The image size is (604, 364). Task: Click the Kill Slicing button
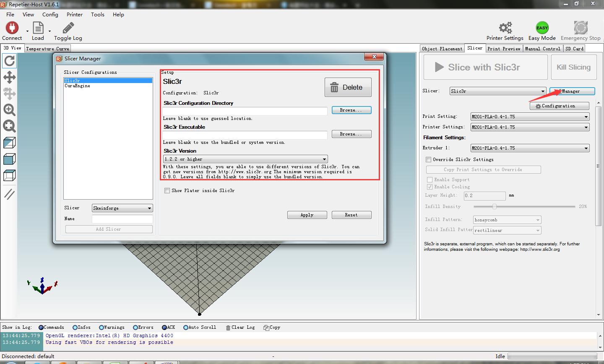(x=573, y=67)
